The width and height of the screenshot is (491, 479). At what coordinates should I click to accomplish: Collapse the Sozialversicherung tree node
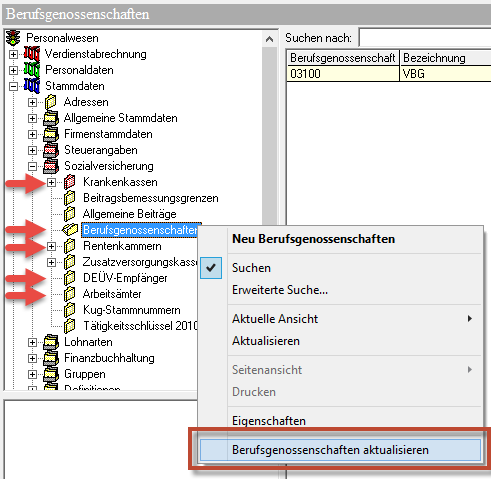(32, 166)
